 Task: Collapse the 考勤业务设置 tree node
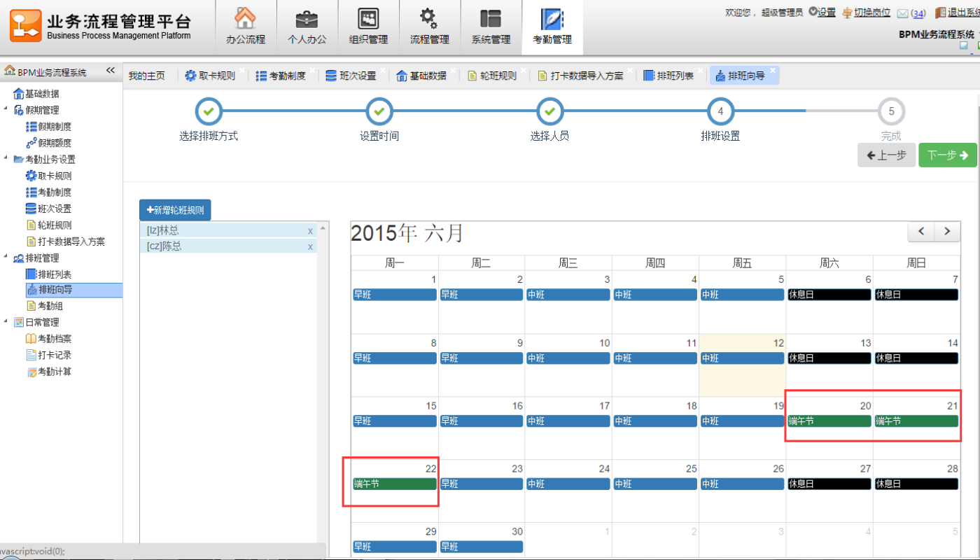(x=6, y=159)
